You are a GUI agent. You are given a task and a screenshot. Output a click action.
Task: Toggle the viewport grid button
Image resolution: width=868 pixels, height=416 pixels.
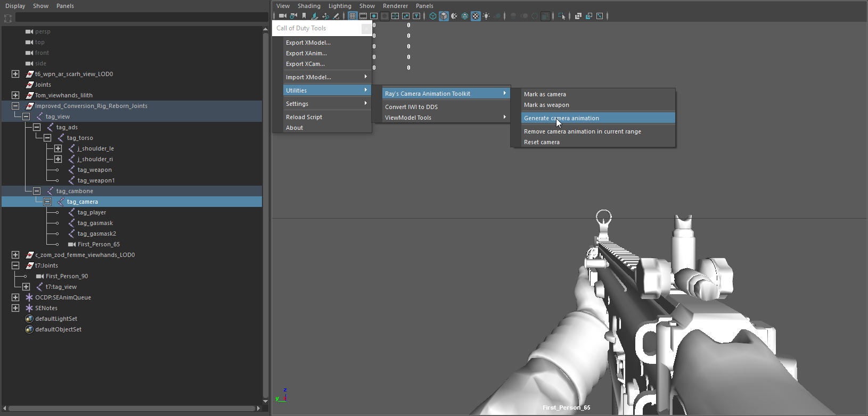[353, 16]
